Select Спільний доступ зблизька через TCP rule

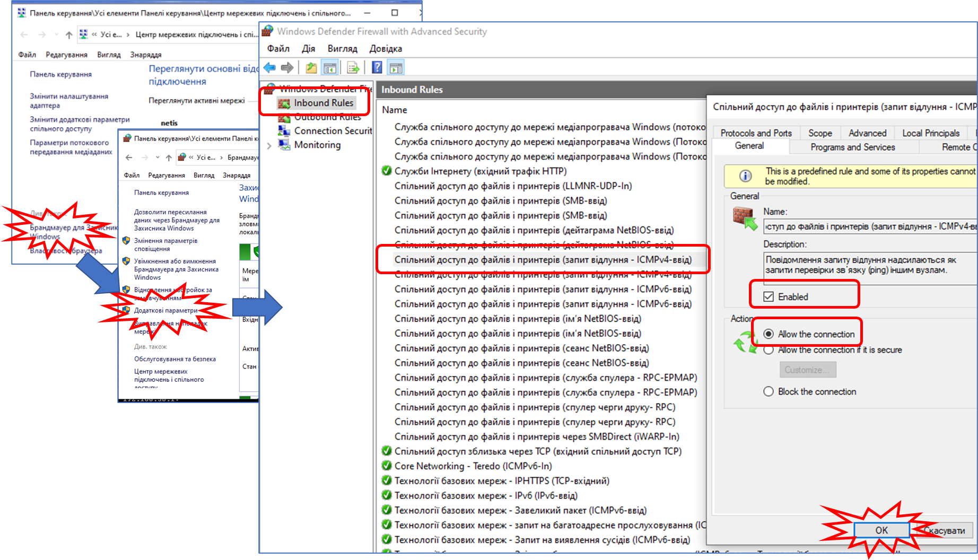click(x=538, y=451)
